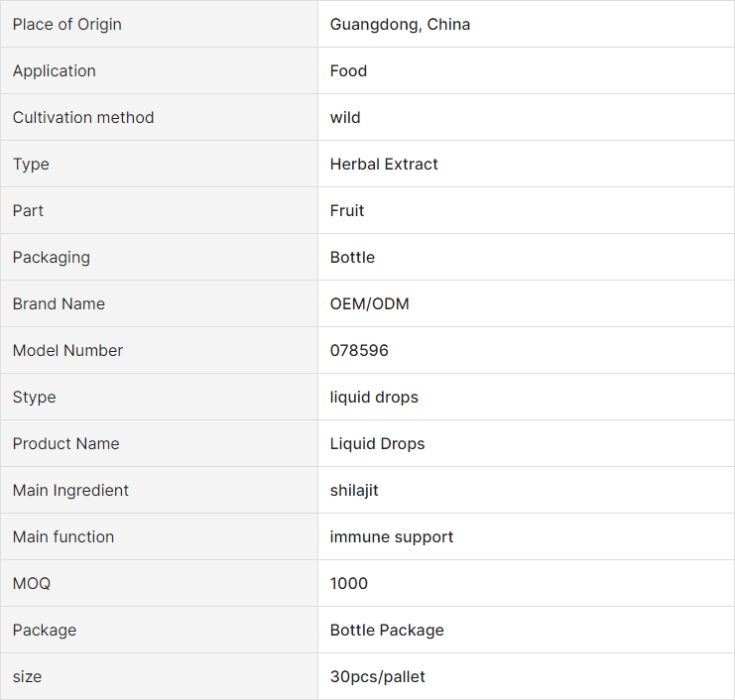Click the OEM/ODM brand name value
The height and width of the screenshot is (700, 735).
(x=369, y=303)
